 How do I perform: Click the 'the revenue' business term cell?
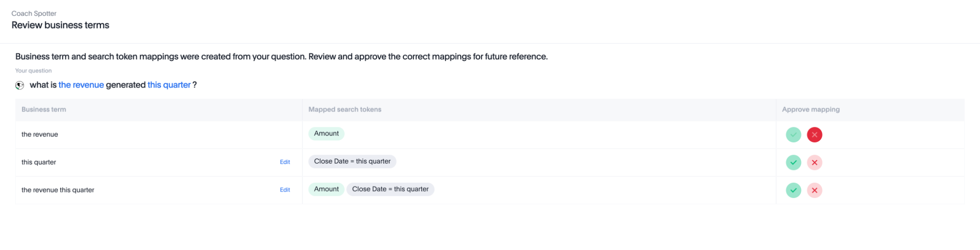coord(40,135)
